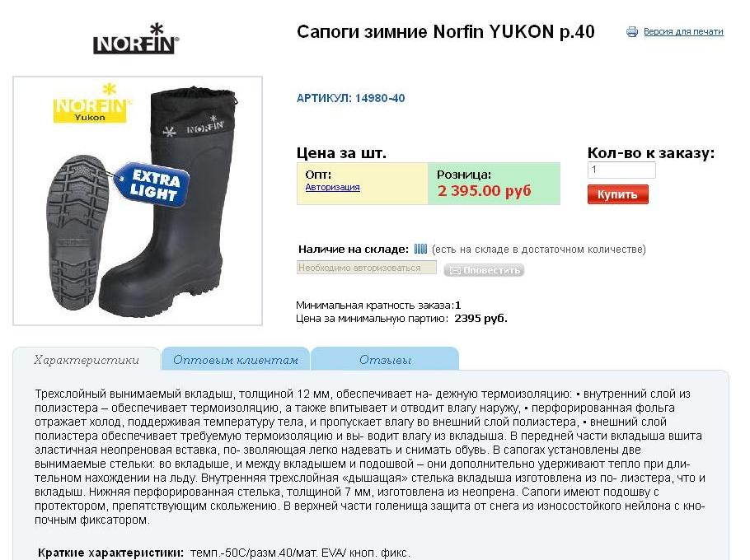Click the Extra Light badge on image

point(152,185)
